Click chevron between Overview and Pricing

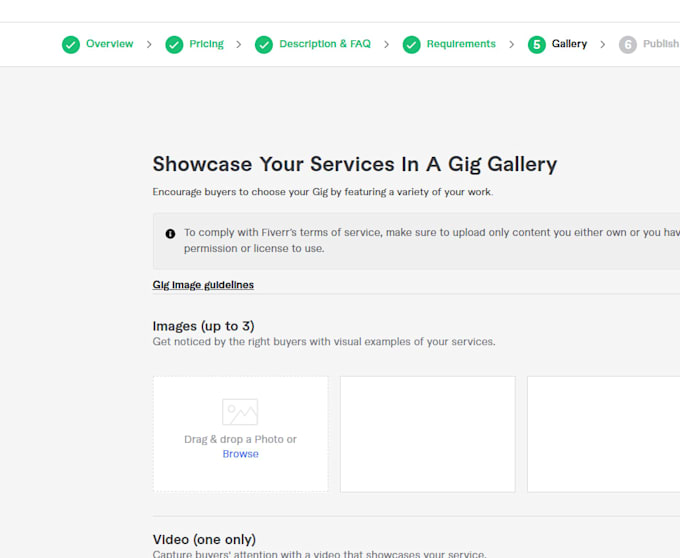coord(149,44)
